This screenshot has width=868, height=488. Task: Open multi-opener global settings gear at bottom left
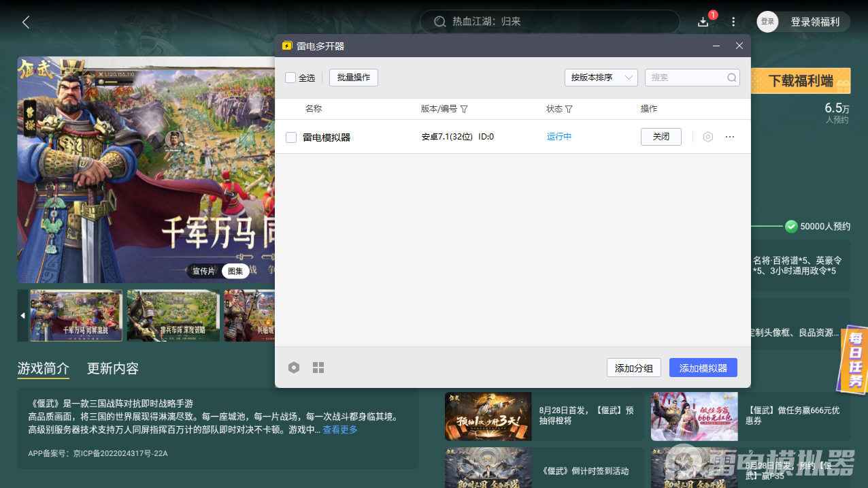point(293,368)
